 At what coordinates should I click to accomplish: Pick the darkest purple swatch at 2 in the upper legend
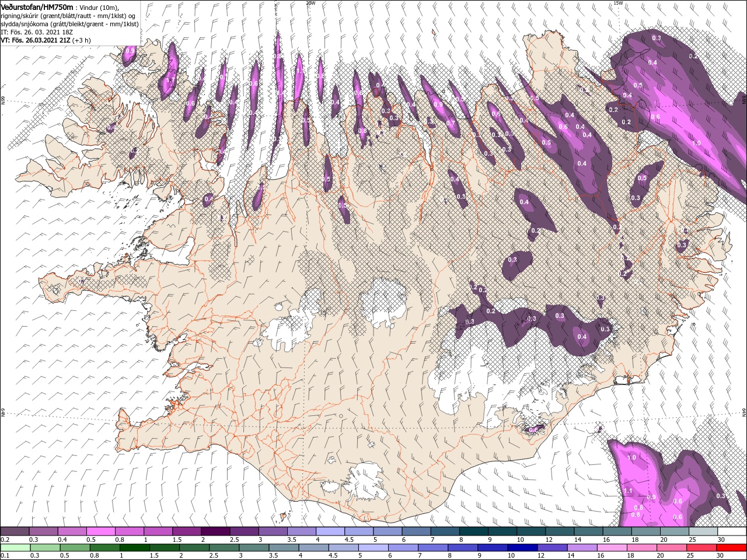click(215, 531)
